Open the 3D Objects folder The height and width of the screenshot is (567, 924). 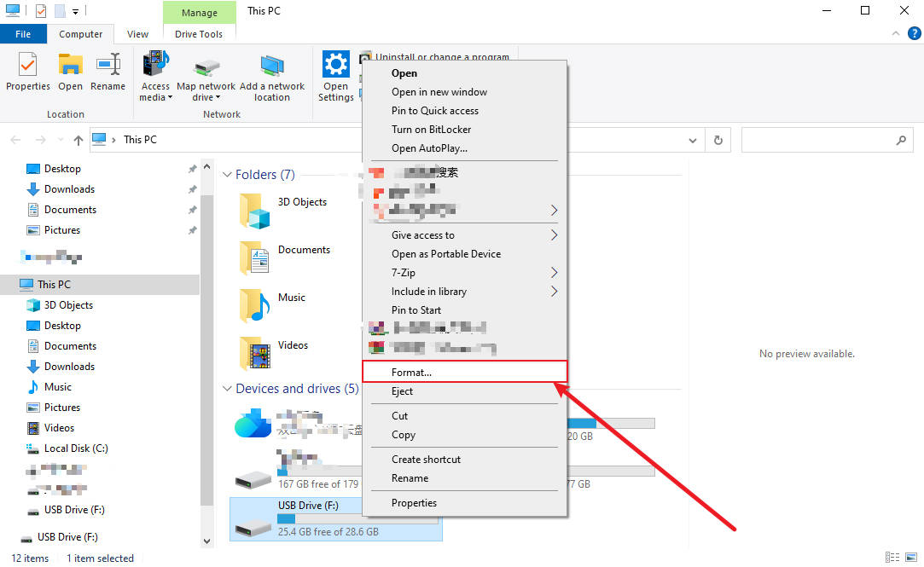coord(302,203)
